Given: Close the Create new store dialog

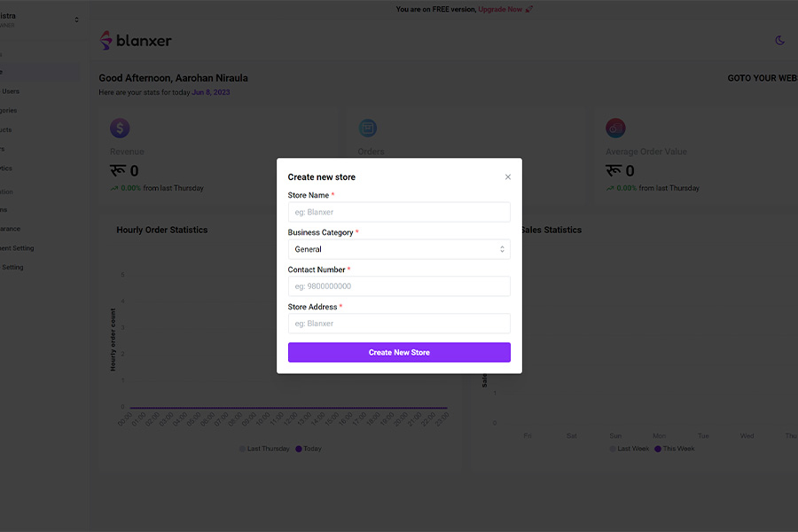Looking at the screenshot, I should click(x=508, y=177).
